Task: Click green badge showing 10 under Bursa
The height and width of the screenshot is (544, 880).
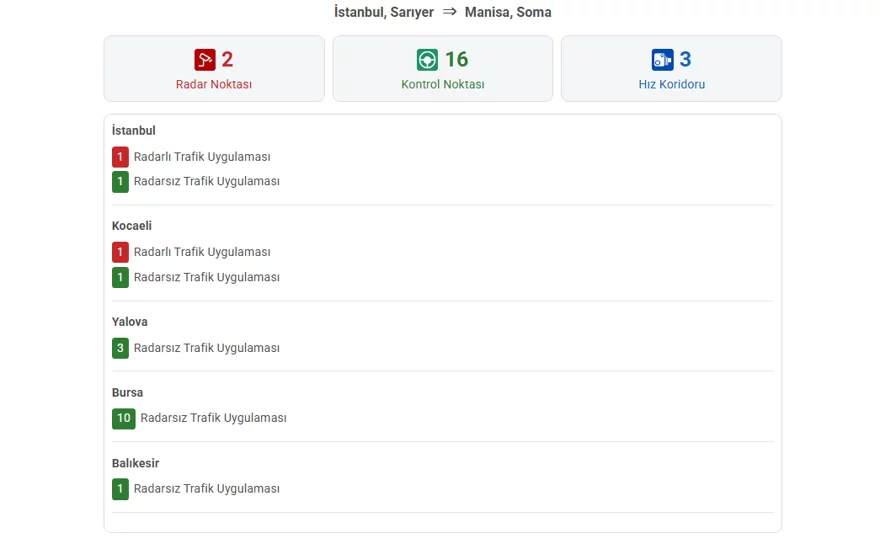Action: pos(123,418)
